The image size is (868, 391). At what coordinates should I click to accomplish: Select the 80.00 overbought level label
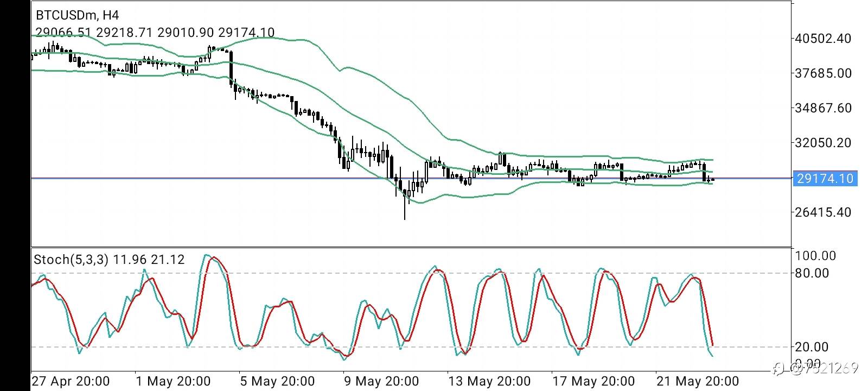pos(812,273)
